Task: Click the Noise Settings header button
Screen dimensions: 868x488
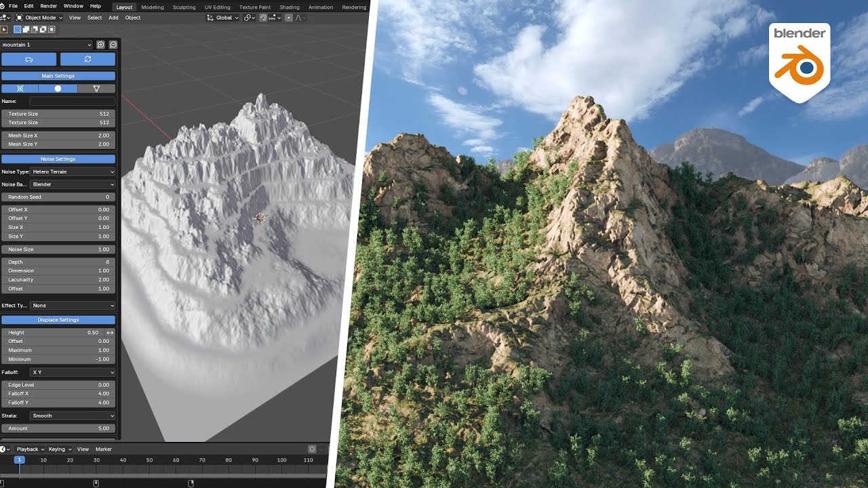Action: coord(58,159)
